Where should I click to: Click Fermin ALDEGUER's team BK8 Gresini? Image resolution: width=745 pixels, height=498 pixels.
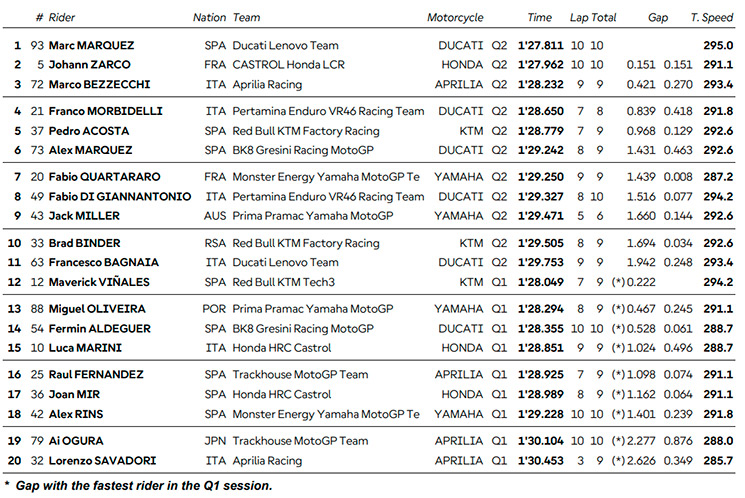point(303,328)
